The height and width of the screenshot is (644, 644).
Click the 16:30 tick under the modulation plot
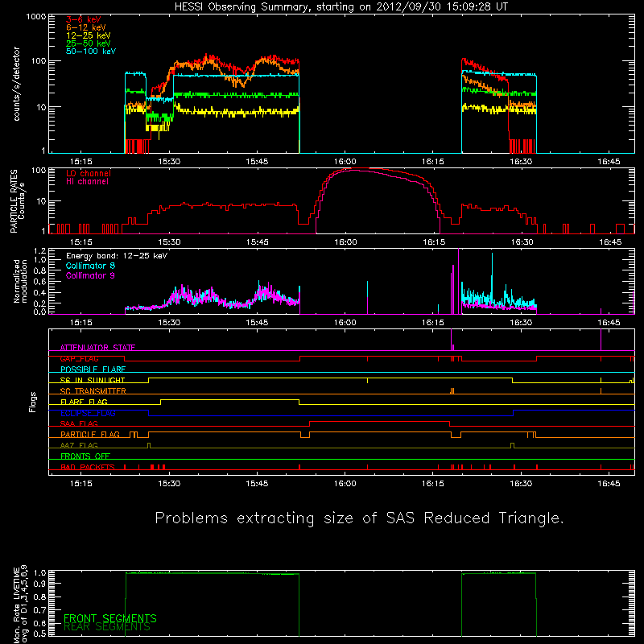point(521,323)
